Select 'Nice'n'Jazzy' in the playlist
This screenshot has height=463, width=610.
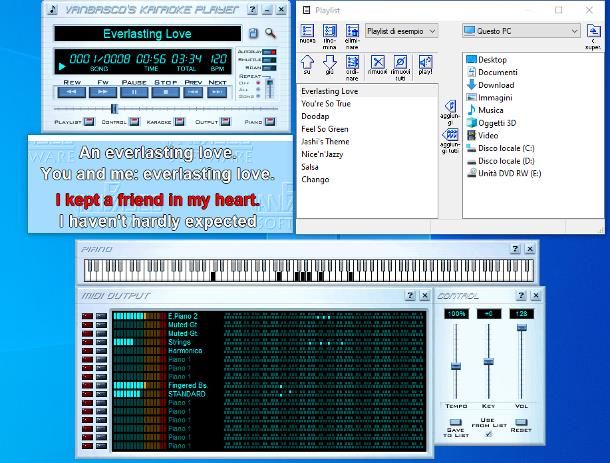click(367, 154)
